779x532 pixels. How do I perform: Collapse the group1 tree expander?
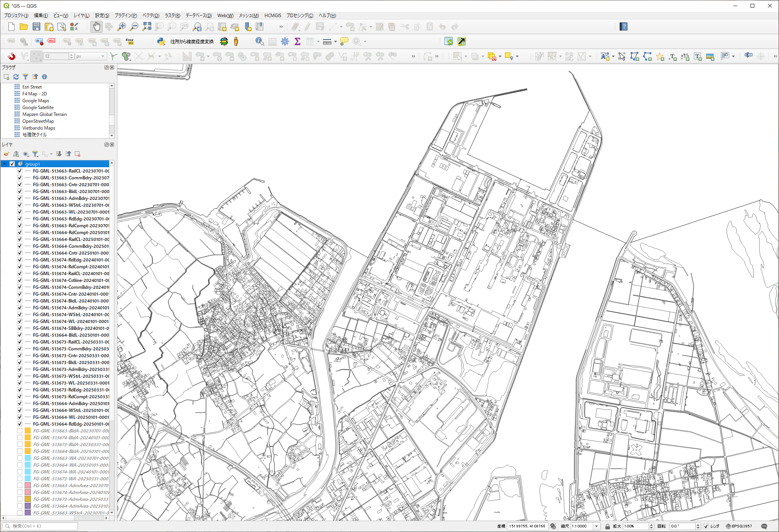tap(5, 164)
